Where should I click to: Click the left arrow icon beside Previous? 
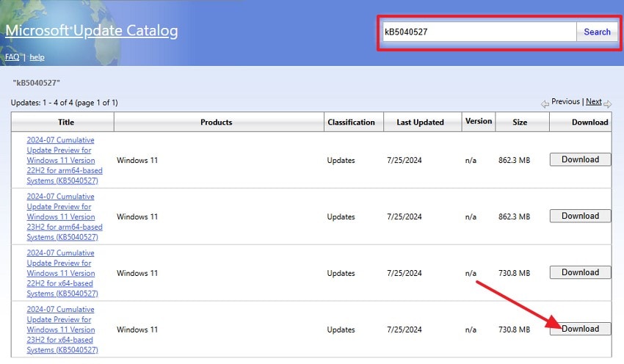pyautogui.click(x=545, y=103)
